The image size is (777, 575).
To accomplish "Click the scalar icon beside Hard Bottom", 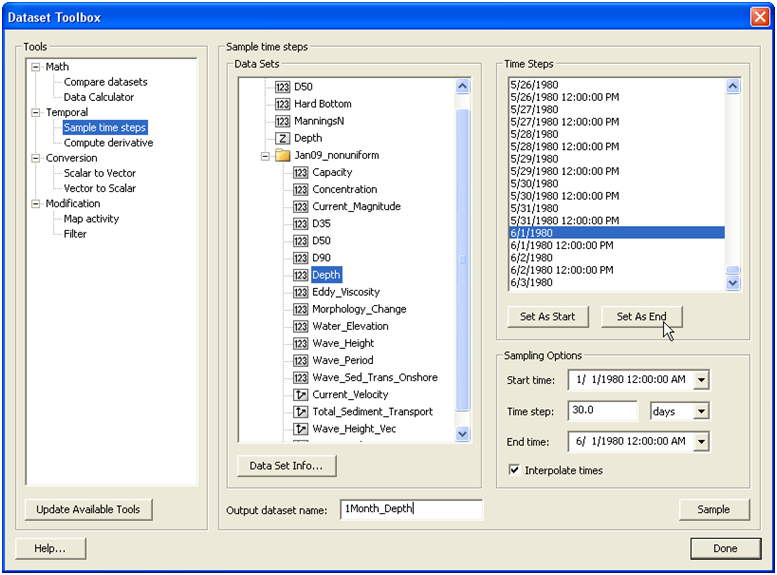I will point(282,104).
